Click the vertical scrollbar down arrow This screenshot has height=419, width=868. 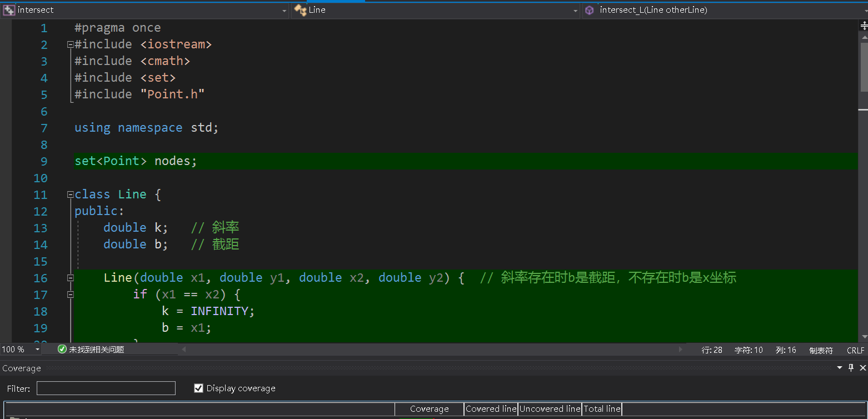(x=864, y=337)
